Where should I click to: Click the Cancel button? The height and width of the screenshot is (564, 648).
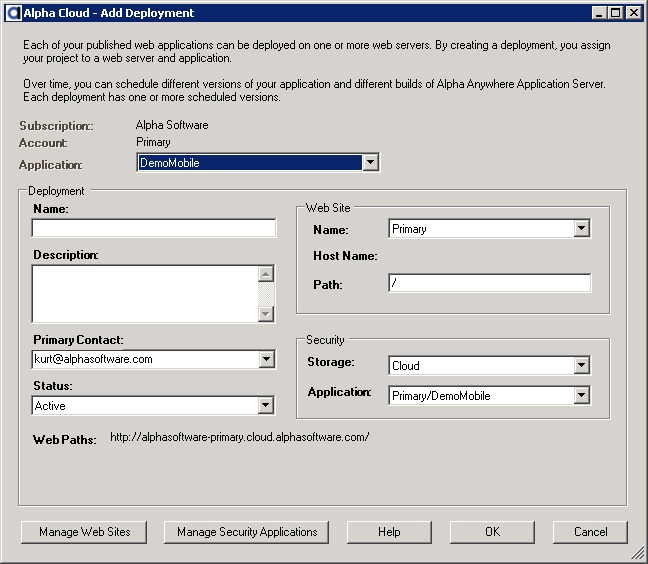(591, 532)
